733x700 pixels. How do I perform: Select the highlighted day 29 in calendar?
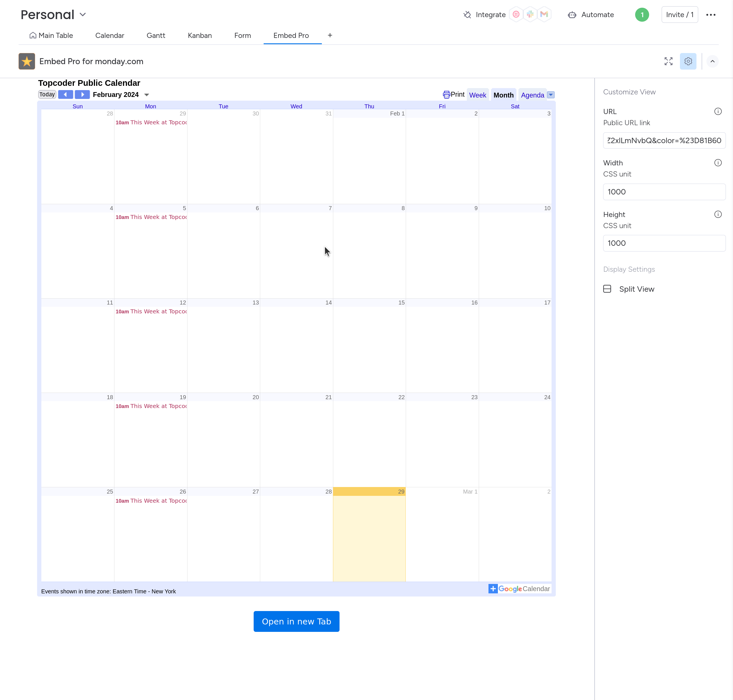click(369, 534)
